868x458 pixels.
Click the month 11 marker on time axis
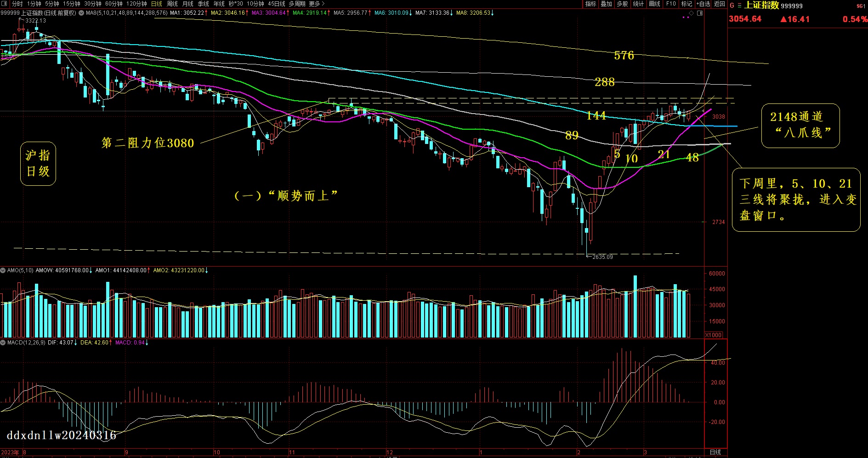(x=292, y=452)
